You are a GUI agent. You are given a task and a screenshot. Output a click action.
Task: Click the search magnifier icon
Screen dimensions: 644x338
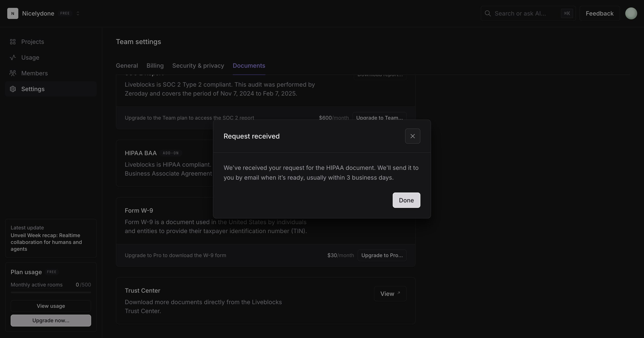click(x=488, y=13)
